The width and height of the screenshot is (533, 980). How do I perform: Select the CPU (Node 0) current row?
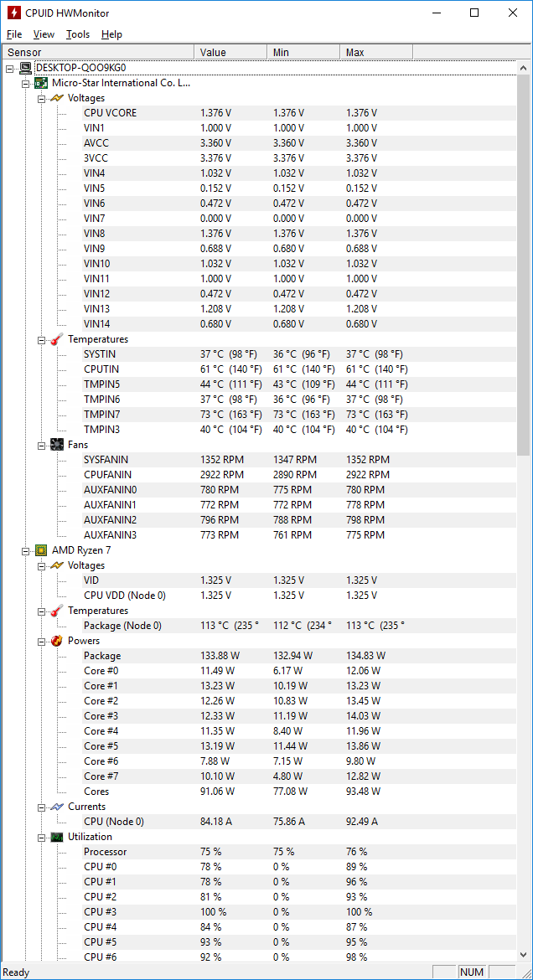pos(299,821)
